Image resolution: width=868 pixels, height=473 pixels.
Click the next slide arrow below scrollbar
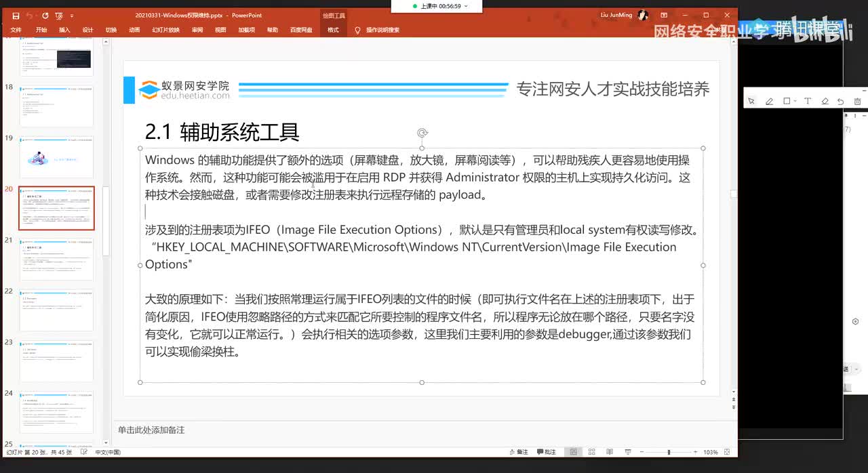tap(734, 406)
